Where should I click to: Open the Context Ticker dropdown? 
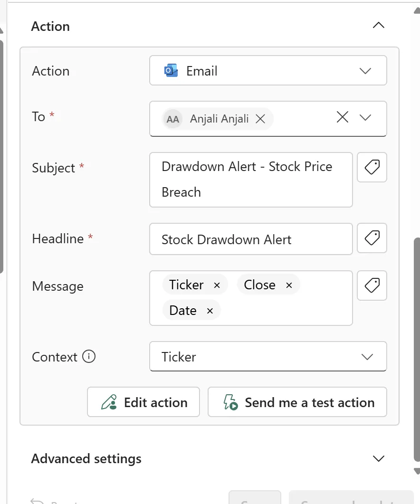pyautogui.click(x=268, y=356)
